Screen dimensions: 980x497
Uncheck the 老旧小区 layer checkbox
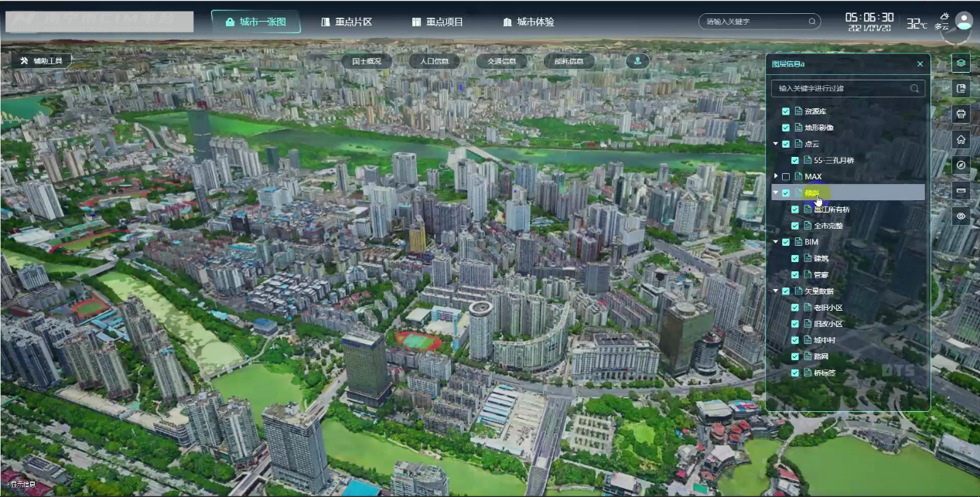point(795,308)
